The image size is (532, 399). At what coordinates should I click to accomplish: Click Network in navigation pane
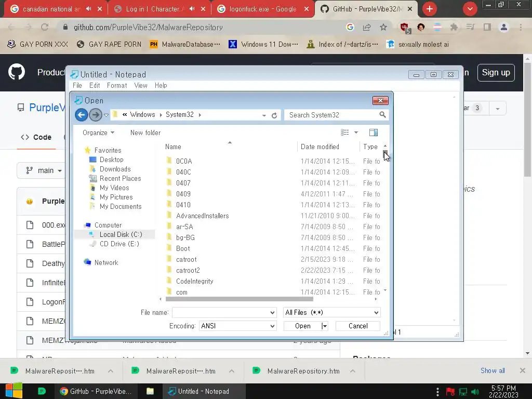[x=106, y=262]
